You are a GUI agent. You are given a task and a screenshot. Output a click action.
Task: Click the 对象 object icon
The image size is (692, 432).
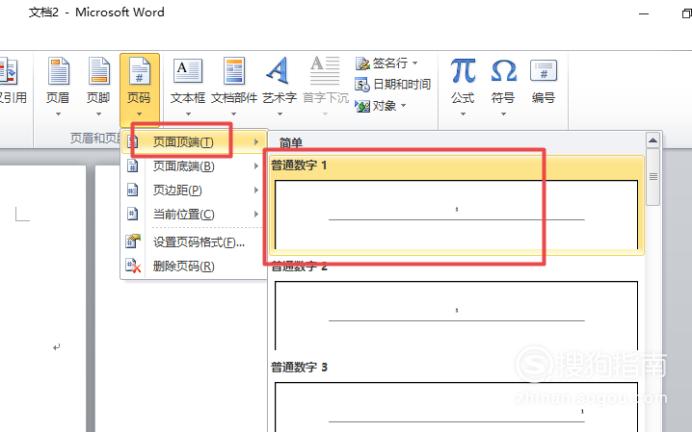(x=362, y=106)
